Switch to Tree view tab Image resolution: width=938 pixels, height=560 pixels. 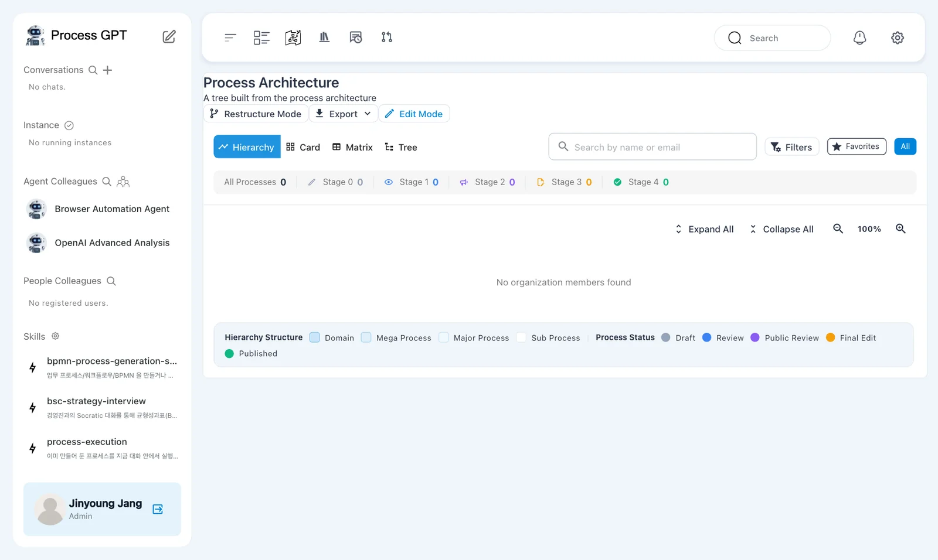click(401, 147)
